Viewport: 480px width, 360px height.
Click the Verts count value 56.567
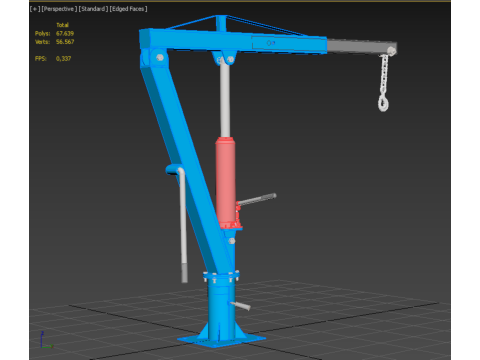(65, 42)
